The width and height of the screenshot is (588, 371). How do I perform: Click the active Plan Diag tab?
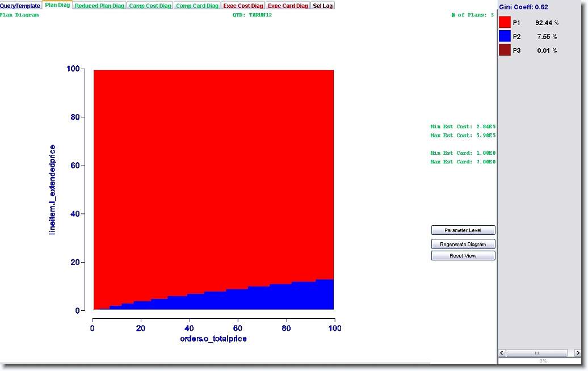pyautogui.click(x=57, y=5)
